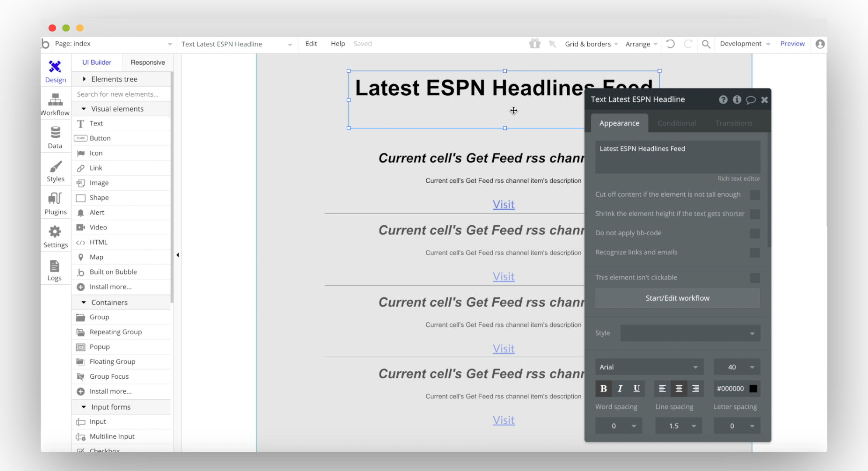Open Grid & borders dropdown

pos(591,44)
